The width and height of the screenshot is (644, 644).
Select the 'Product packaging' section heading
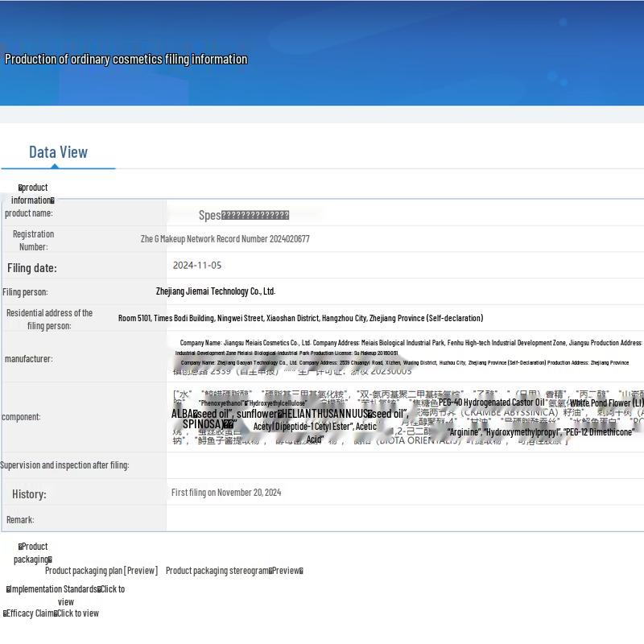click(x=33, y=553)
